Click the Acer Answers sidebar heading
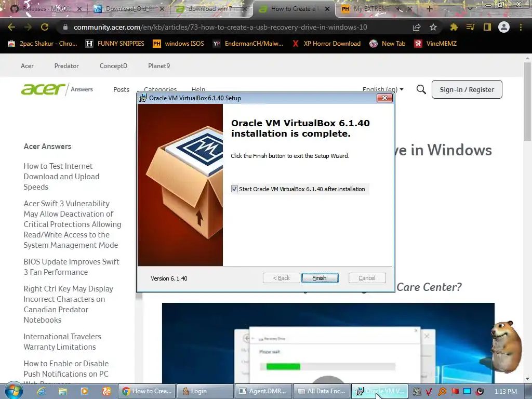Screen dimensions: 532x399 pos(47,146)
